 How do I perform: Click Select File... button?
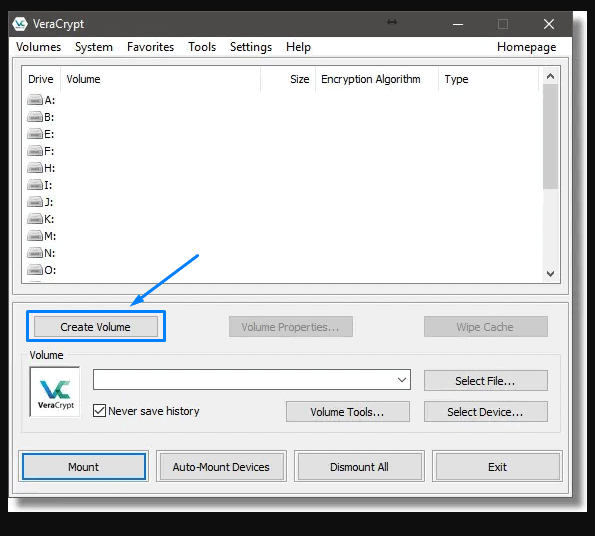coord(486,380)
